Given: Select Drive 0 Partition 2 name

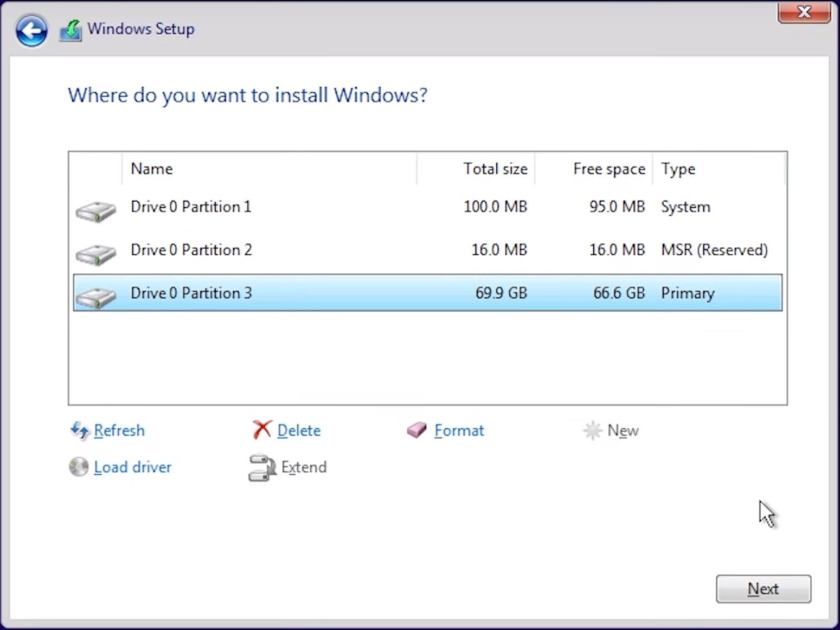Looking at the screenshot, I should tap(191, 250).
